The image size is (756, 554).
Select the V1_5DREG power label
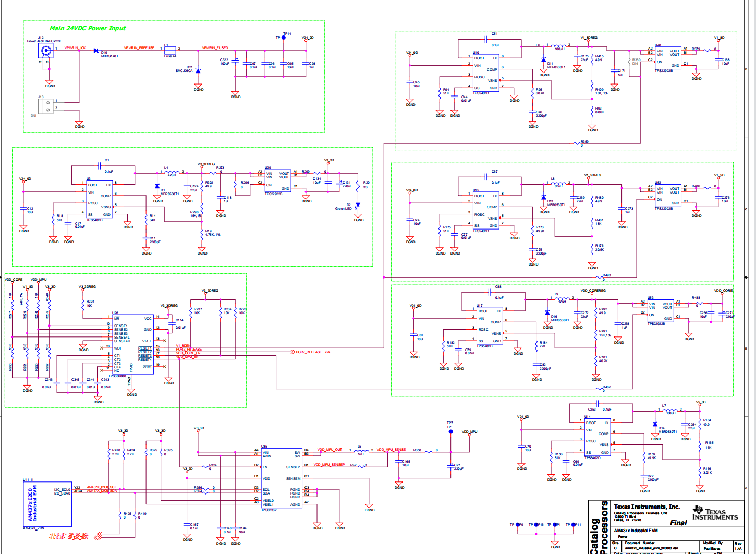click(593, 175)
